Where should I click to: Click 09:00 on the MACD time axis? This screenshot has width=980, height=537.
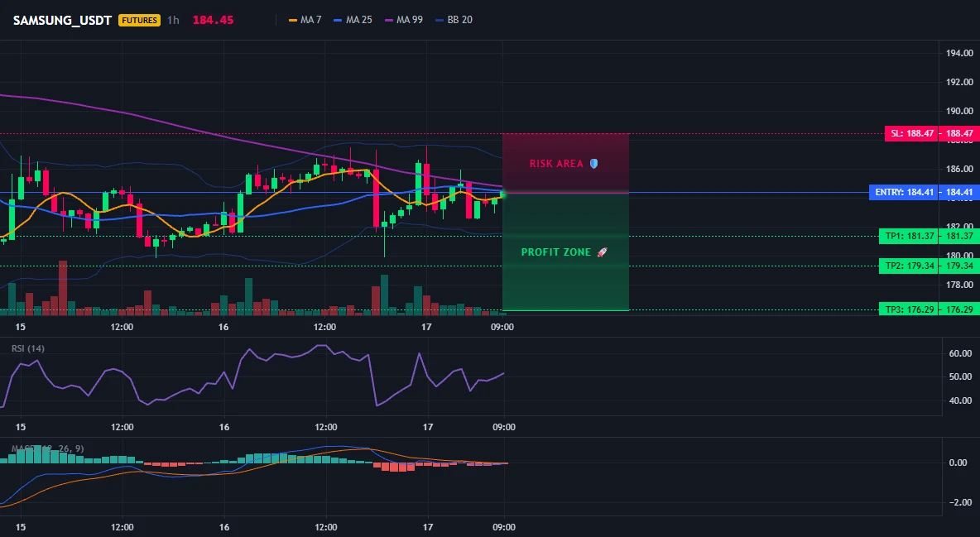point(504,527)
